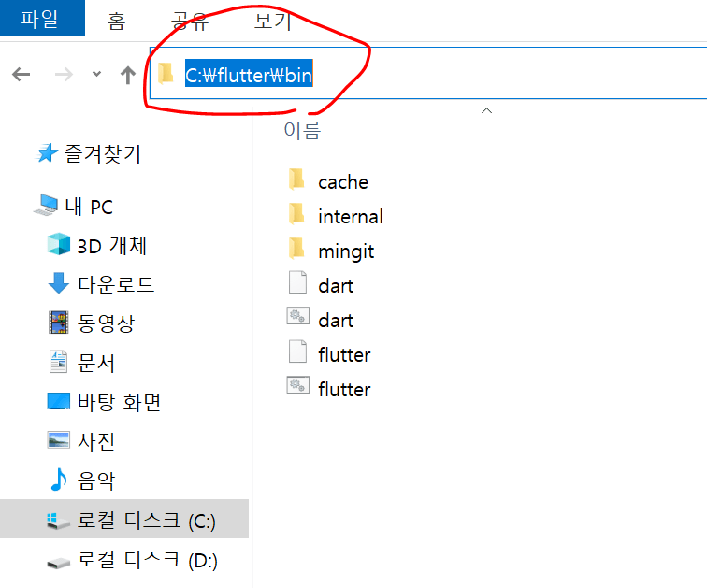Select 내 PC in the navigation pane
The width and height of the screenshot is (707, 588).
88,207
